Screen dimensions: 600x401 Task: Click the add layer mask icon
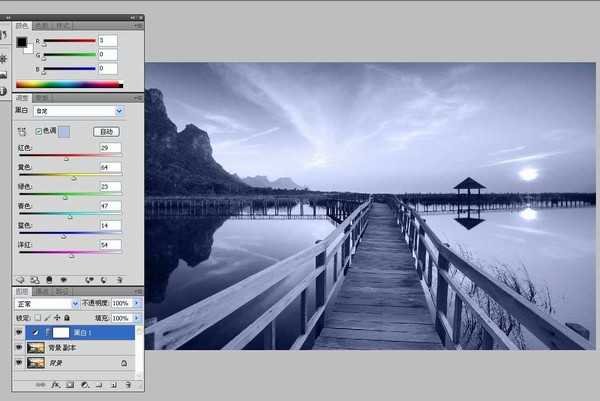click(71, 384)
